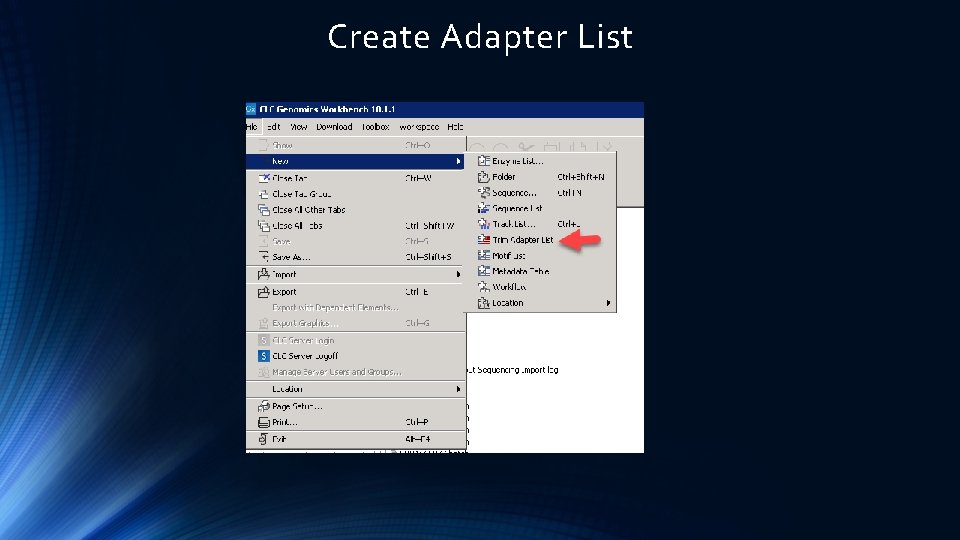Select the greyed Show entry in File menu
This screenshot has width=960, height=540.
(x=355, y=145)
